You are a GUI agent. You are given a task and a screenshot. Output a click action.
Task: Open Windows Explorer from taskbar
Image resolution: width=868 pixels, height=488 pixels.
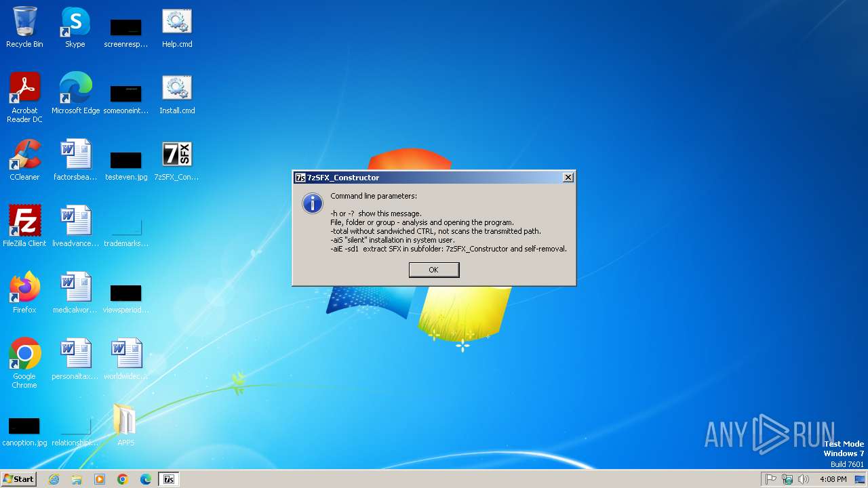coord(77,479)
